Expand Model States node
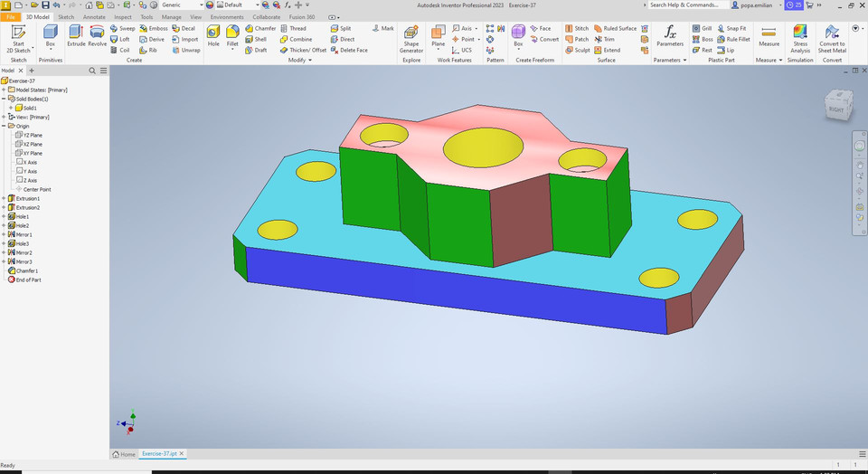This screenshot has height=474, width=868. point(4,90)
